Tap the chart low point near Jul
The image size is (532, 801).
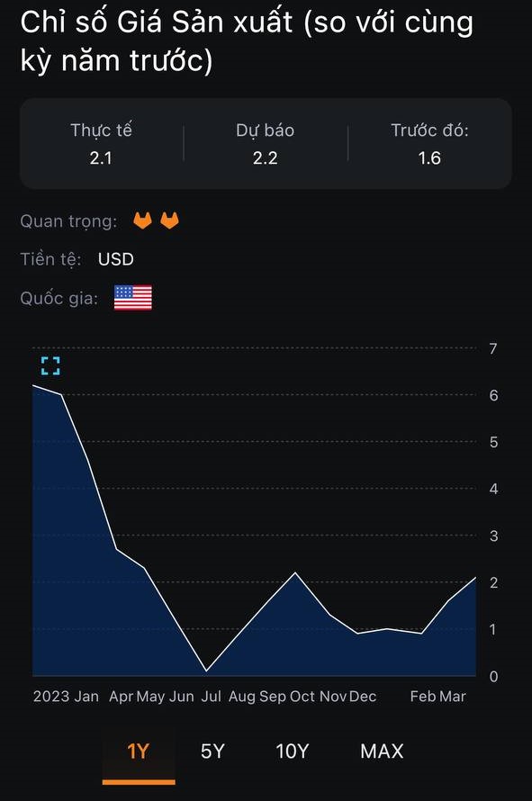[x=206, y=670]
